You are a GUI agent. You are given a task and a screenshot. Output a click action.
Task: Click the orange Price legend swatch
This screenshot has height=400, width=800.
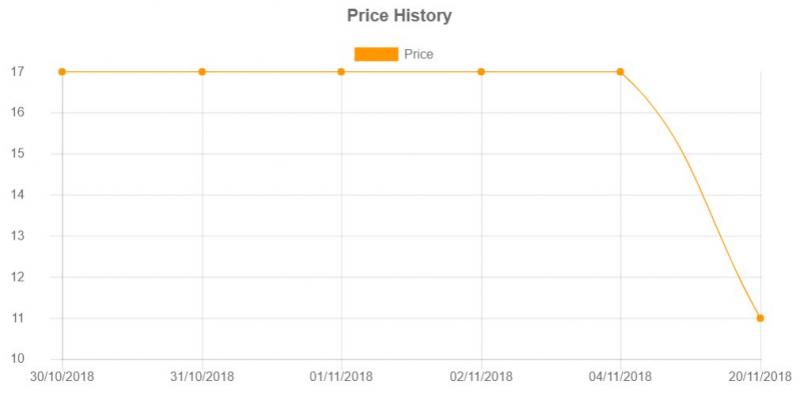pyautogui.click(x=376, y=54)
